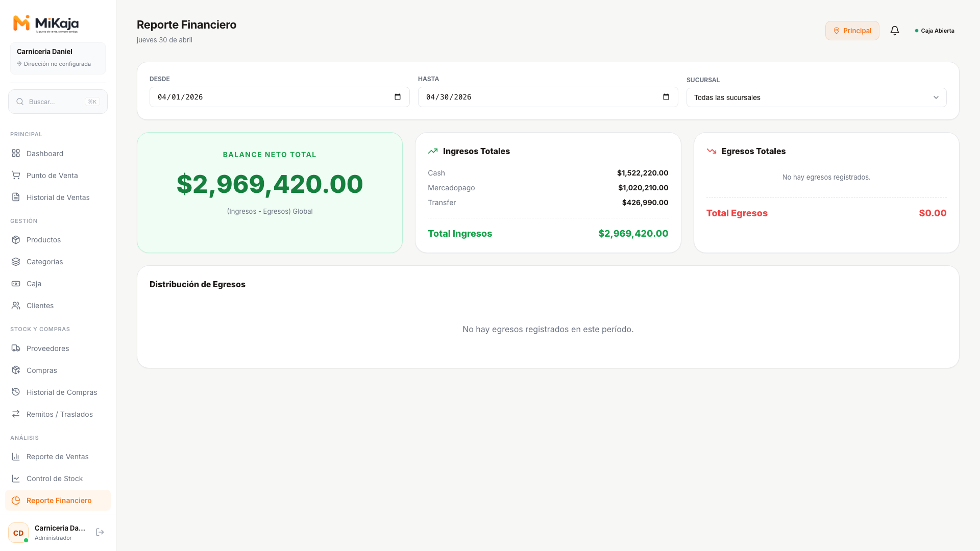The width and height of the screenshot is (980, 551).
Task: Click the Reporte Financiero pie chart icon
Action: tap(16, 500)
